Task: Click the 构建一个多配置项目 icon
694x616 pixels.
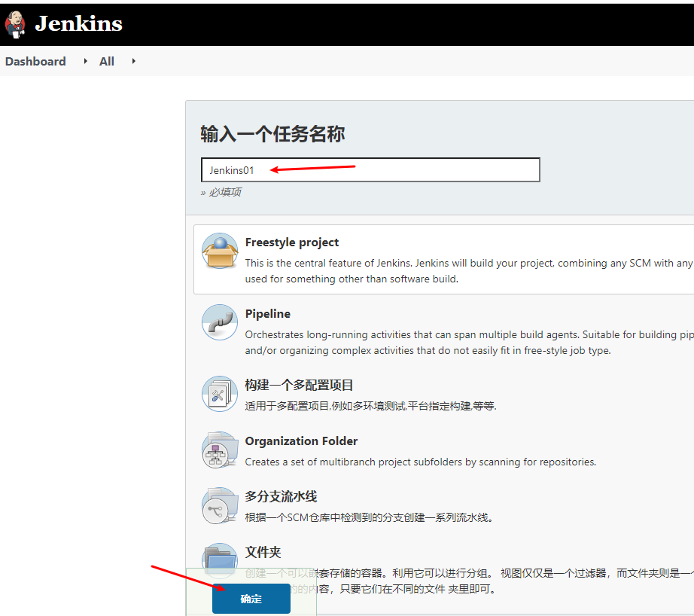Action: tap(219, 393)
